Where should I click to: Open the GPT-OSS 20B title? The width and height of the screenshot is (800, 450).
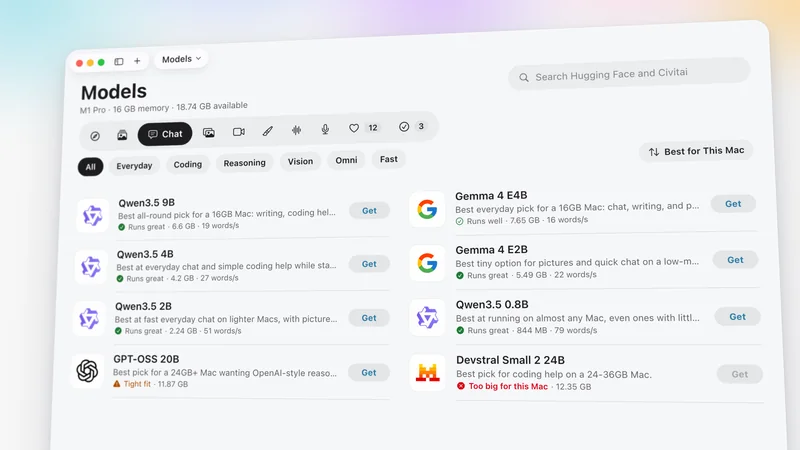[x=146, y=359]
